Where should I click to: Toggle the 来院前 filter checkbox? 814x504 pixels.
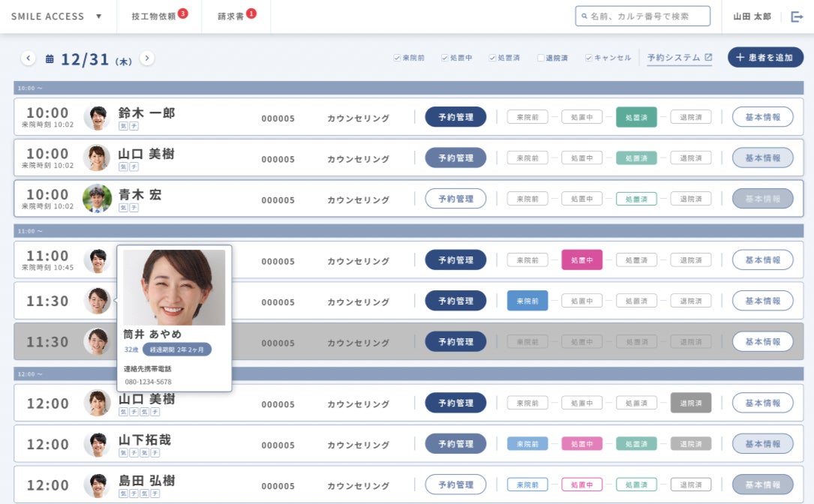point(397,58)
